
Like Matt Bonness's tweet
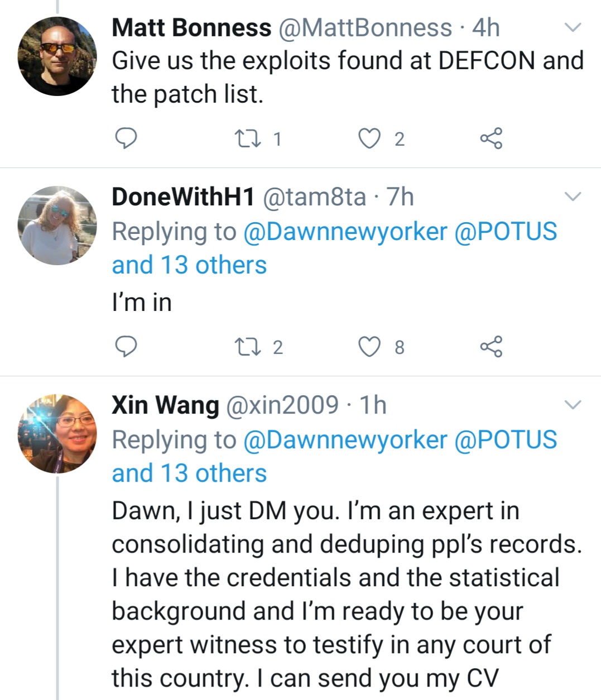[369, 138]
